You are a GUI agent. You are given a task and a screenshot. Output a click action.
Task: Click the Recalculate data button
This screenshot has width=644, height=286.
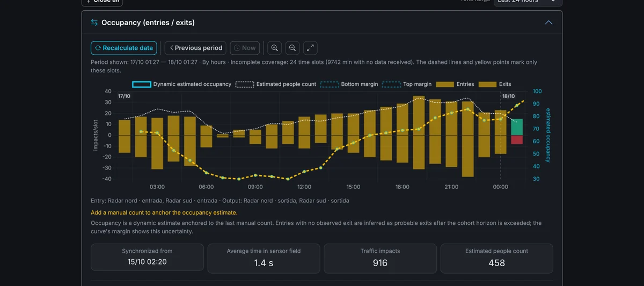tap(124, 48)
